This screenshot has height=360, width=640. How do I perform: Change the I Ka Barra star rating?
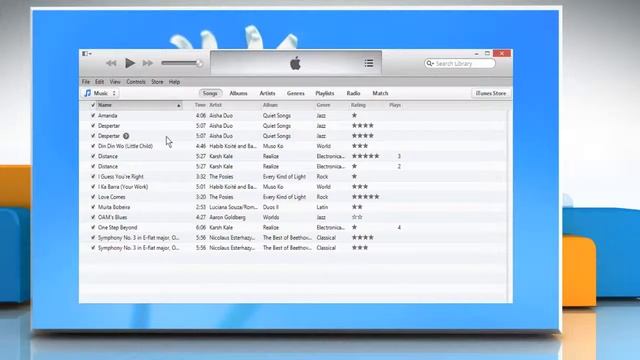360,187
